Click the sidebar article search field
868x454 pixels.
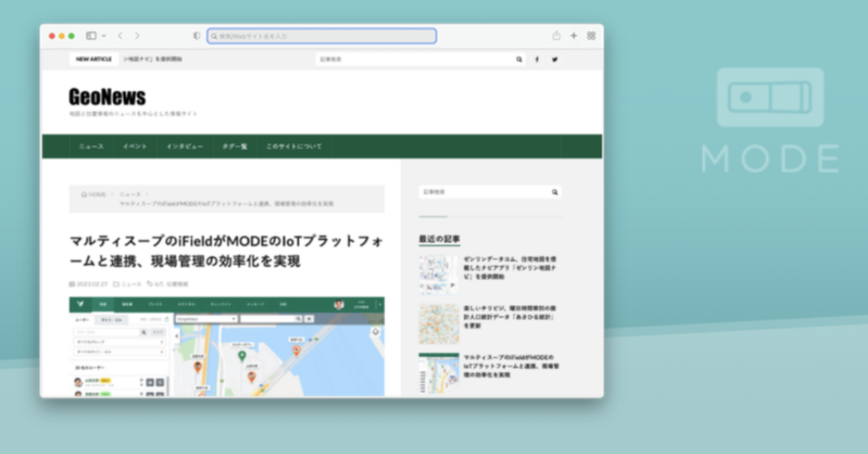point(484,192)
